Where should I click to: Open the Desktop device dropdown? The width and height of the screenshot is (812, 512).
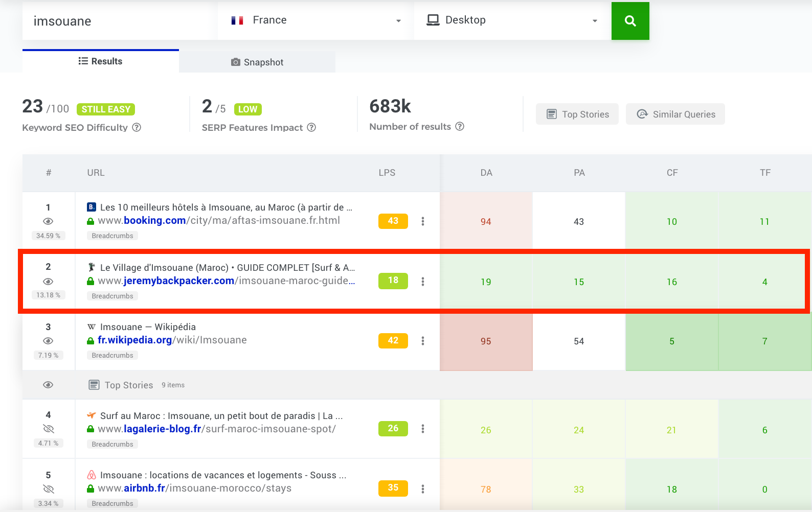[512, 20]
